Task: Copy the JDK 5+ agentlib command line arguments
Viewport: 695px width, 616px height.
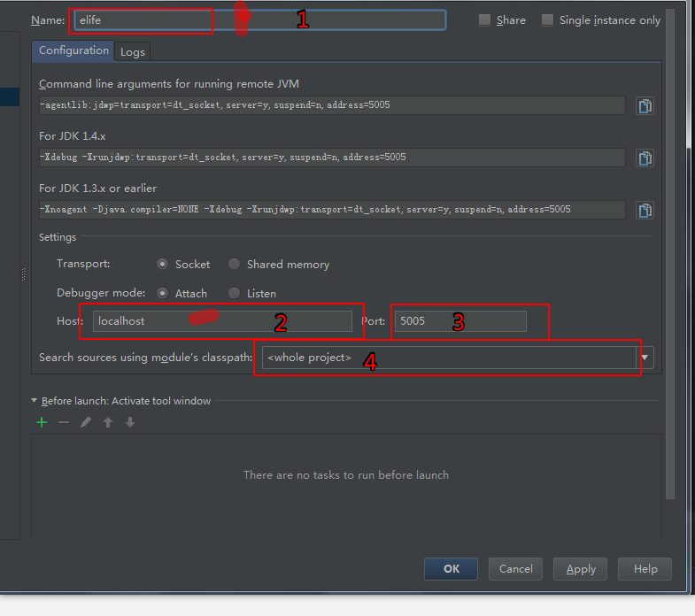Action: tap(645, 106)
